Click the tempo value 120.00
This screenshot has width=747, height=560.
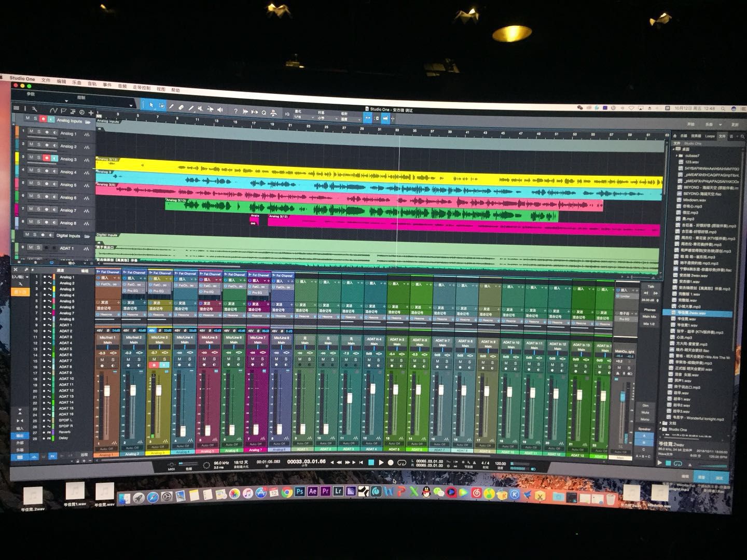pyautogui.click(x=500, y=464)
